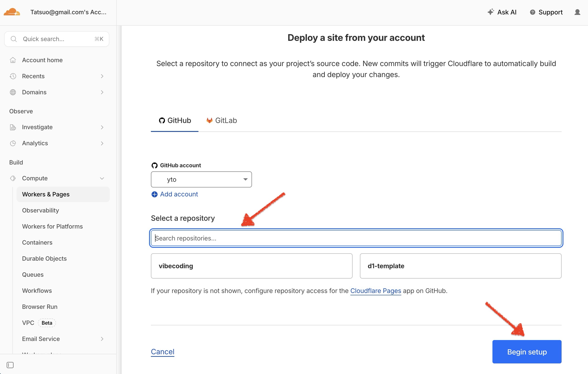Switch to the GitLab tab
The width and height of the screenshot is (588, 374).
click(x=221, y=120)
